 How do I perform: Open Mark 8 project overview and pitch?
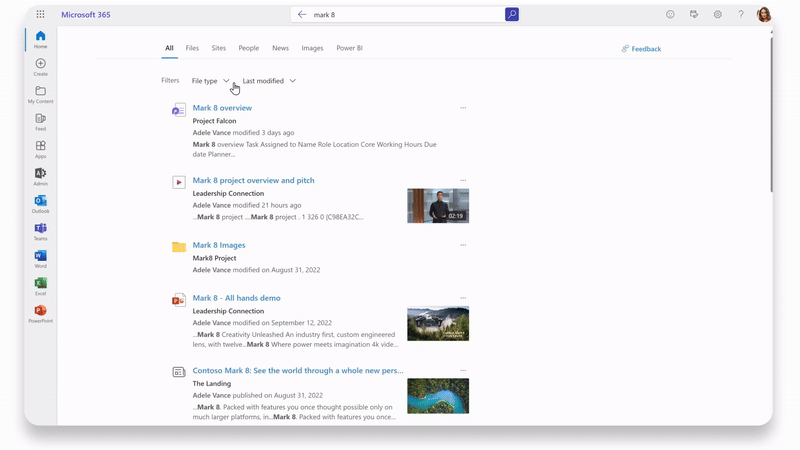pyautogui.click(x=253, y=180)
